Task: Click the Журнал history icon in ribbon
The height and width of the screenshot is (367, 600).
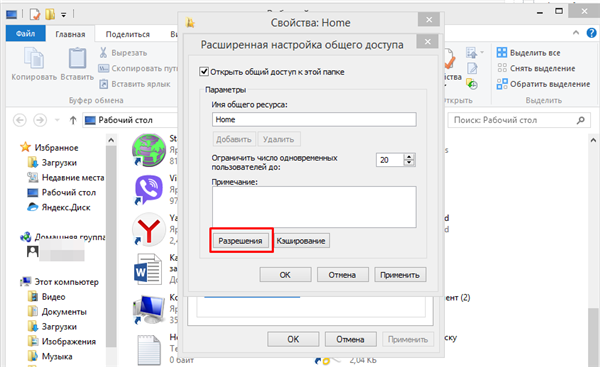Action: click(472, 84)
